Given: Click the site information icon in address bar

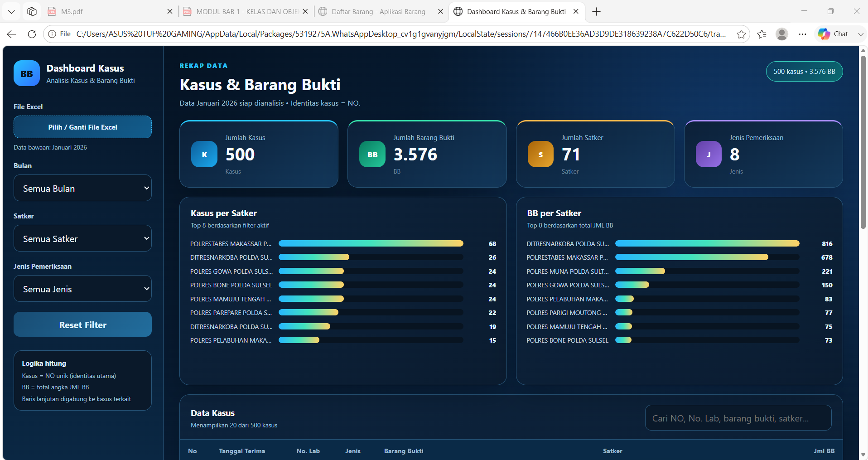Looking at the screenshot, I should click(x=53, y=34).
